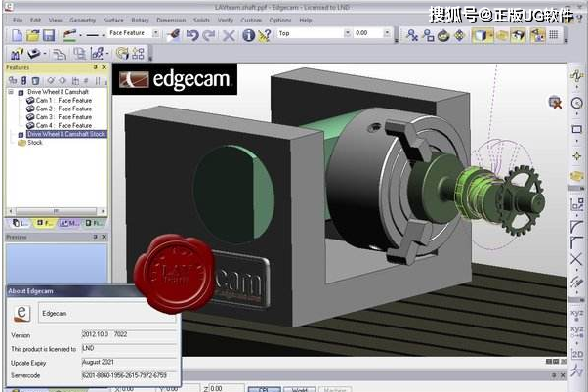Close the Features panel
This screenshot has height=392, width=588.
click(x=105, y=67)
